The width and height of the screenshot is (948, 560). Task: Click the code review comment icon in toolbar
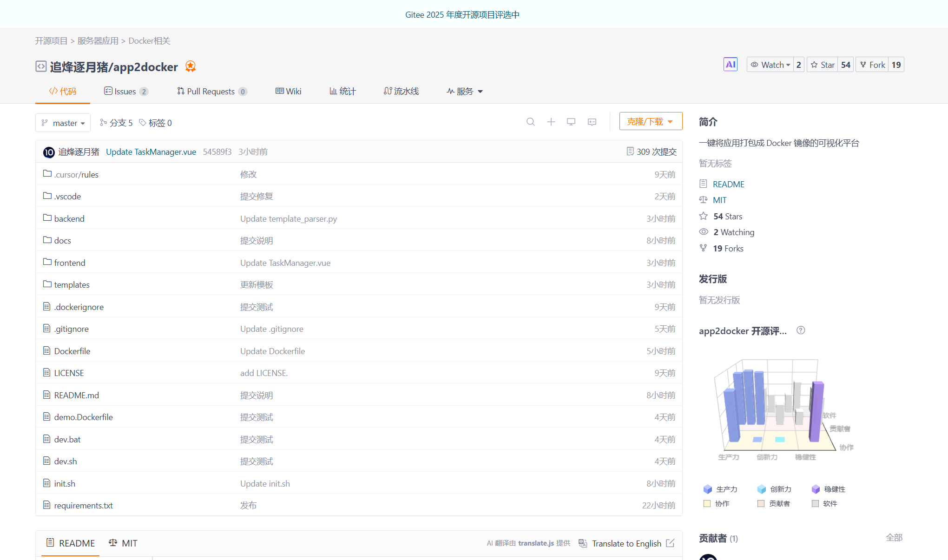592,122
